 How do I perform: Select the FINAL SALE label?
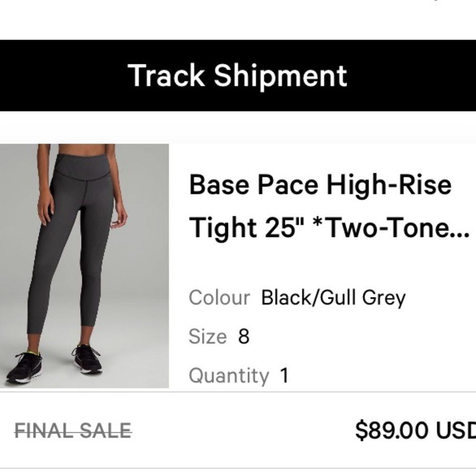pyautogui.click(x=71, y=431)
